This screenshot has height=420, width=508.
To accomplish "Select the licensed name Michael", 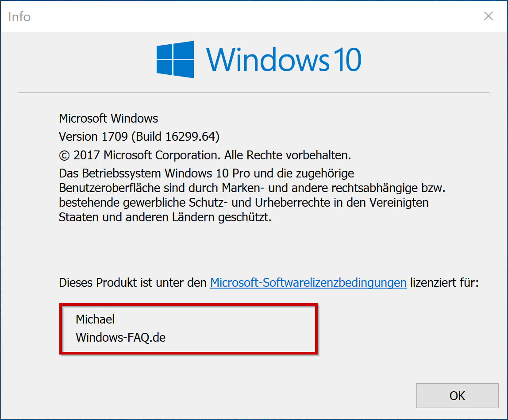I will [x=95, y=319].
